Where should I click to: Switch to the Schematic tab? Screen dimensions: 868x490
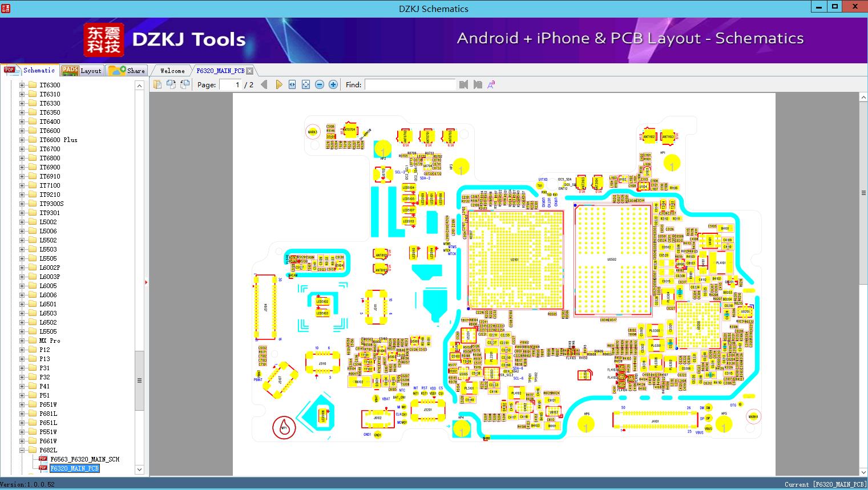coord(30,70)
